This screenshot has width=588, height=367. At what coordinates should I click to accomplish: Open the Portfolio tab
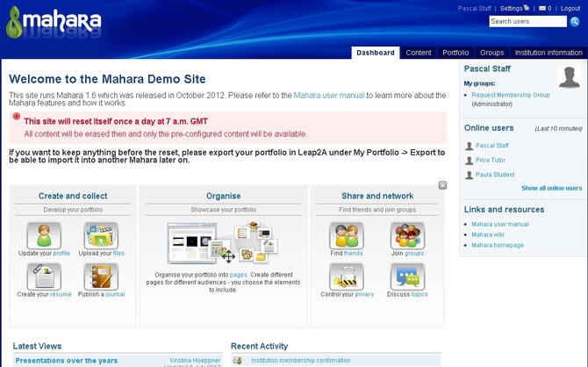click(455, 53)
